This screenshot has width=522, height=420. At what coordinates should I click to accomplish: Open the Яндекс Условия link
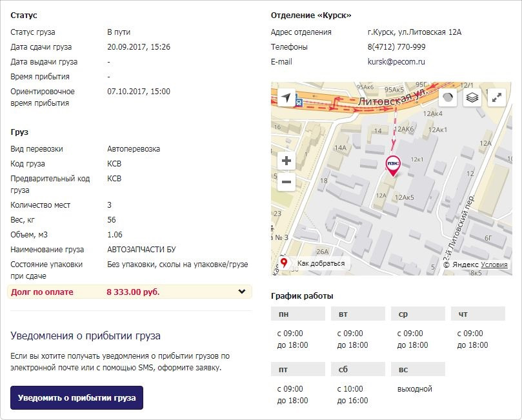tap(494, 265)
